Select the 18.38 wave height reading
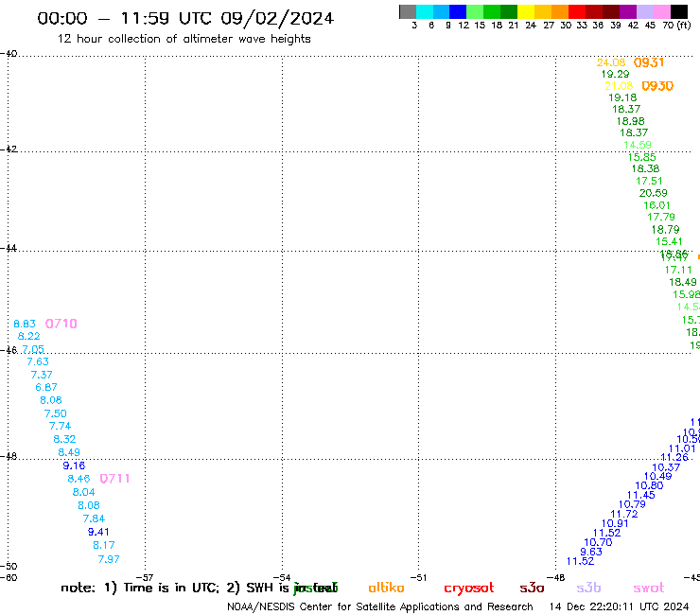 tap(645, 168)
